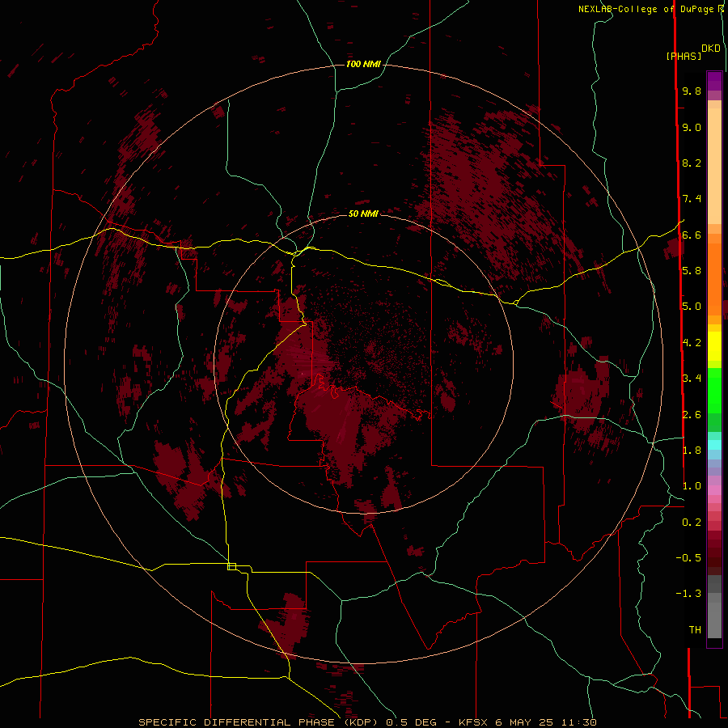The height and width of the screenshot is (728, 728).
Task: Click the 8.2 value on color scale
Action: click(692, 163)
